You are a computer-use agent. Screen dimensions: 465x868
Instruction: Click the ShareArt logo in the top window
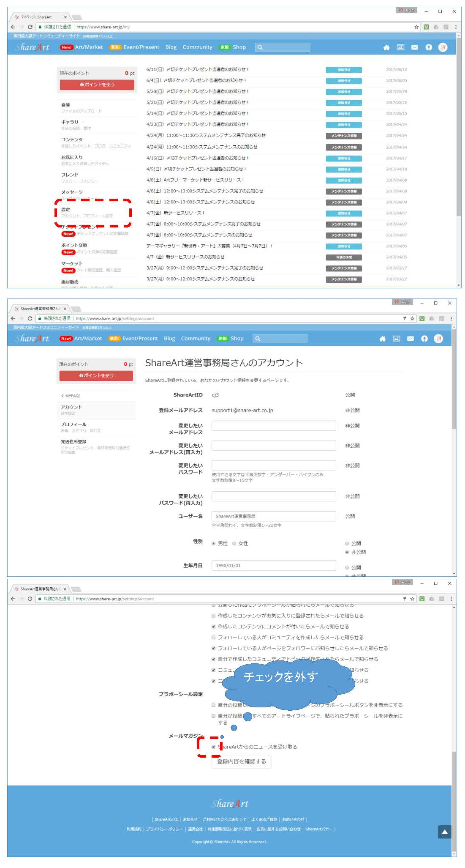33,47
